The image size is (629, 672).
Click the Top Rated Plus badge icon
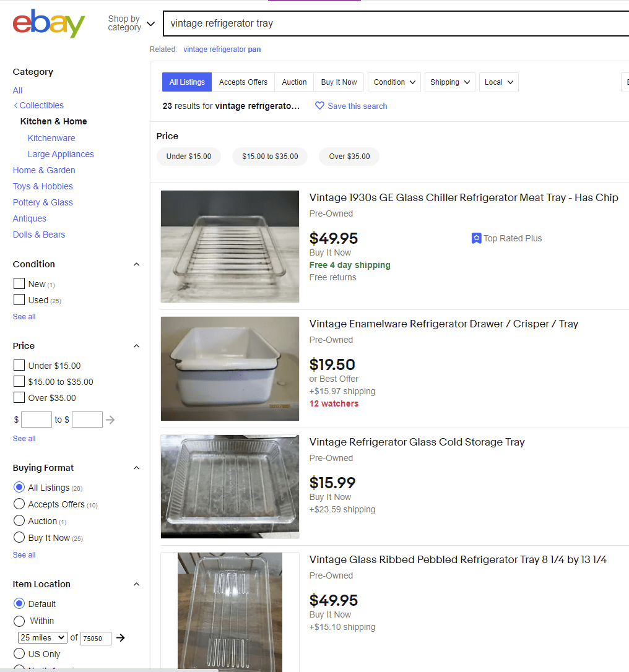point(476,238)
